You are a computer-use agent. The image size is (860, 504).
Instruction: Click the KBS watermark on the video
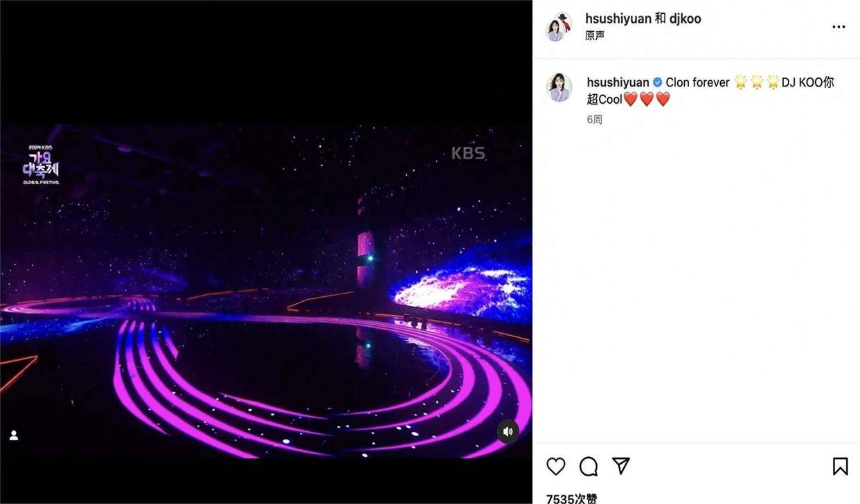(469, 153)
